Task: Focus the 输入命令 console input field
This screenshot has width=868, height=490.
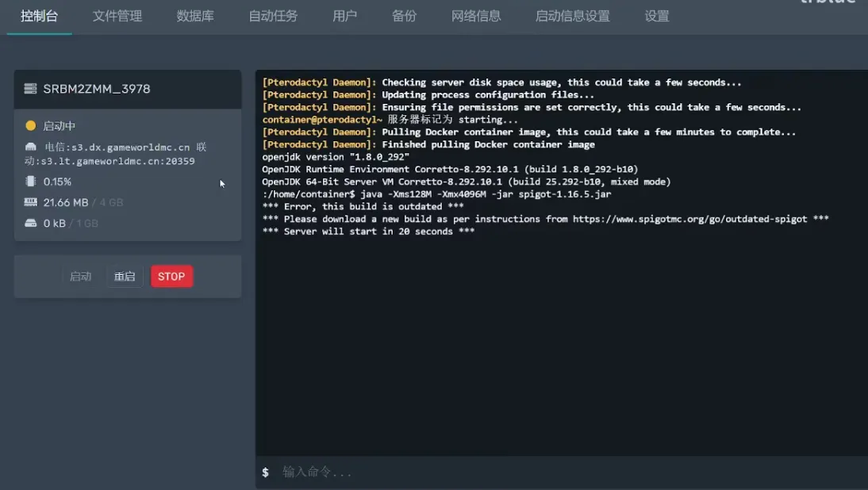Action: point(555,472)
